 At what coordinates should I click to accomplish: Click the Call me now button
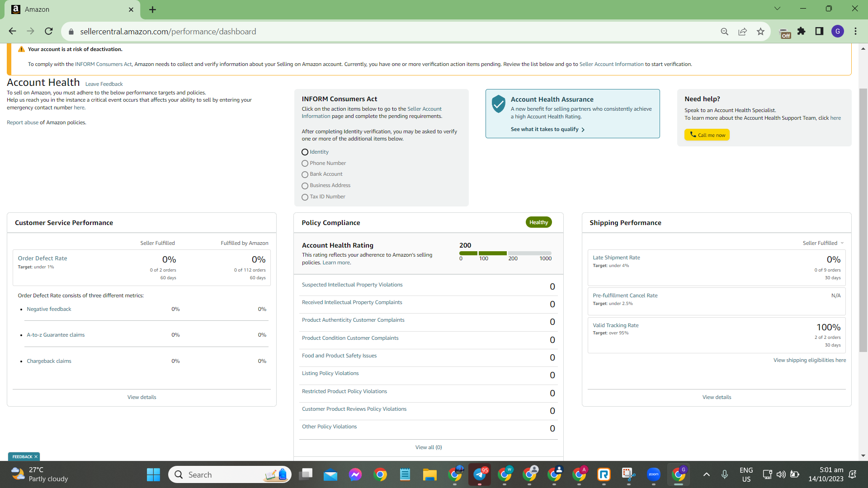707,135
